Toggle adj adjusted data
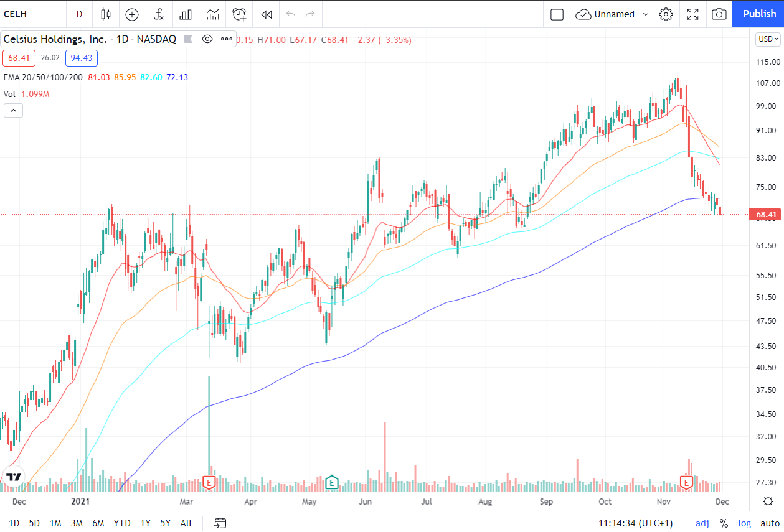The width and height of the screenshot is (784, 532). [702, 523]
